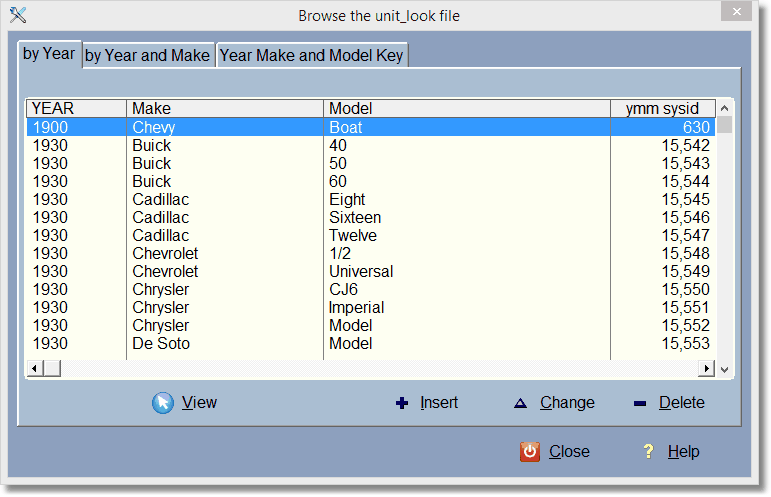Click the Delete button label
This screenshot has height=497, width=771.
[x=682, y=403]
